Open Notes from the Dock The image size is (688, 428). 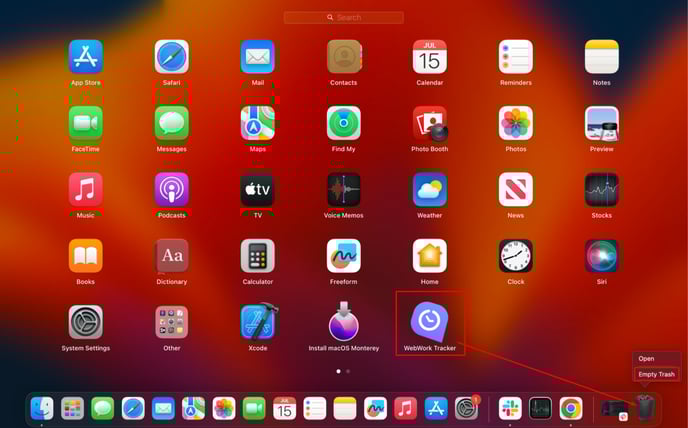pos(345,408)
